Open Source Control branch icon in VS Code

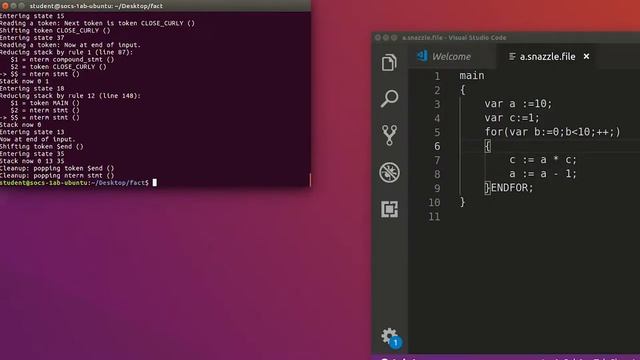pos(389,135)
